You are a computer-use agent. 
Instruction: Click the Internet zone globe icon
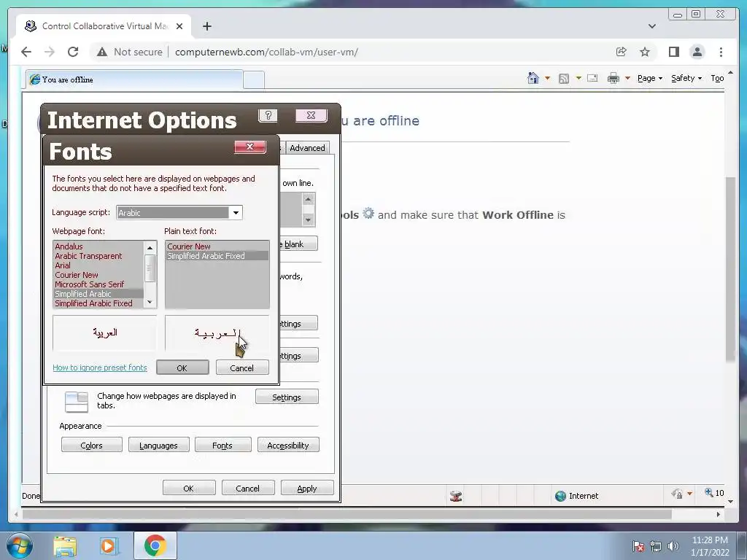coord(560,496)
